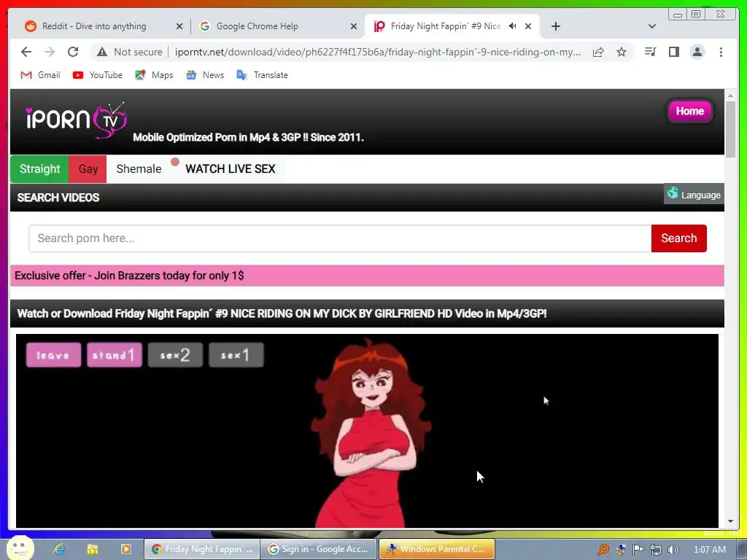Switch to the Sign in Google Account window

(x=320, y=549)
